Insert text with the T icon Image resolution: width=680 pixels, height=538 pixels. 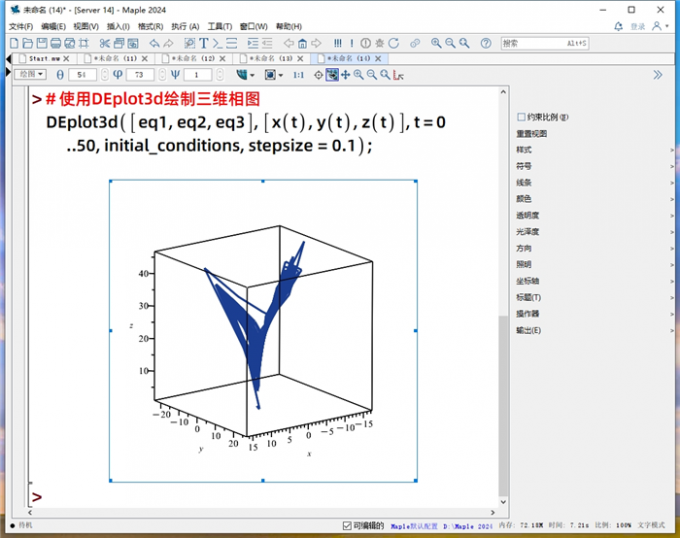tap(203, 43)
